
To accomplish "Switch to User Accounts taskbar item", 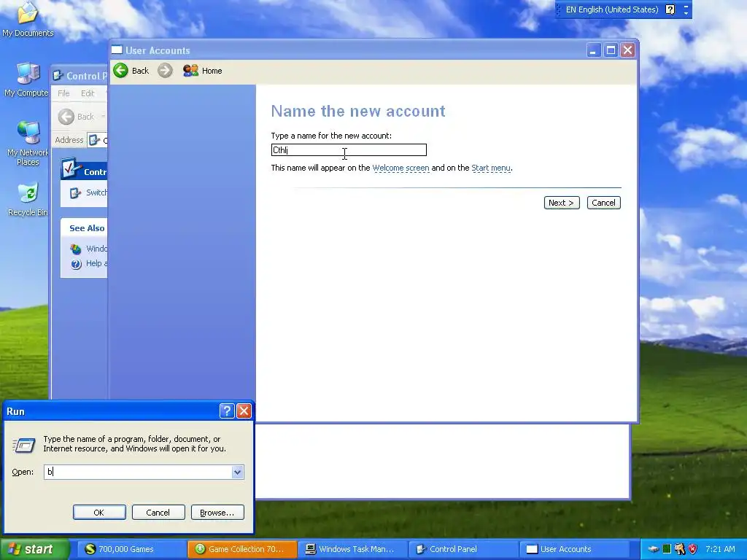I will [x=574, y=549].
